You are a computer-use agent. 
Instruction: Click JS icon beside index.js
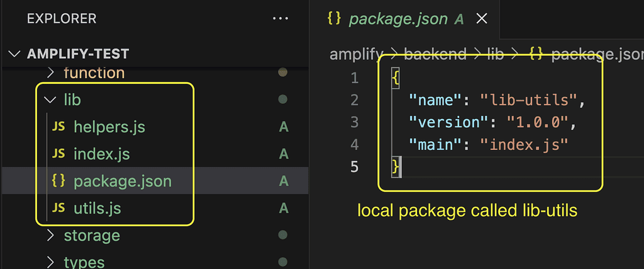point(58,154)
